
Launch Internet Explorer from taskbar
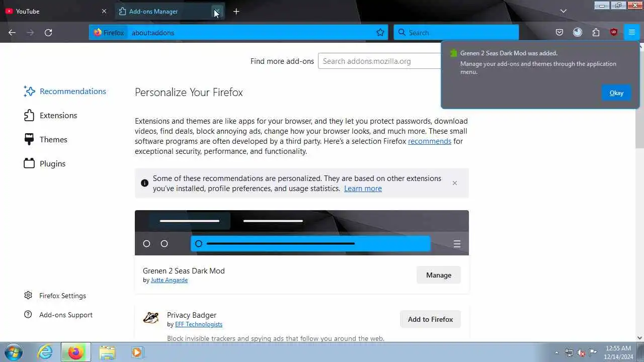(45, 352)
